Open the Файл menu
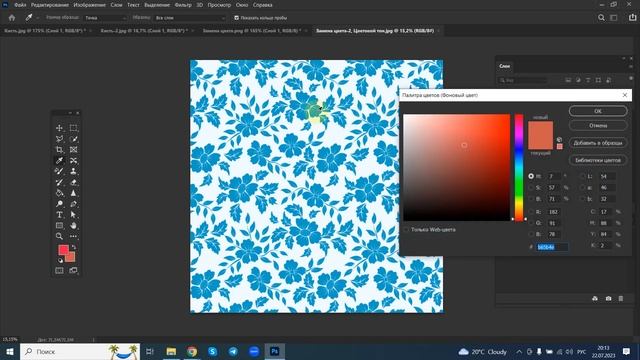 20,5
